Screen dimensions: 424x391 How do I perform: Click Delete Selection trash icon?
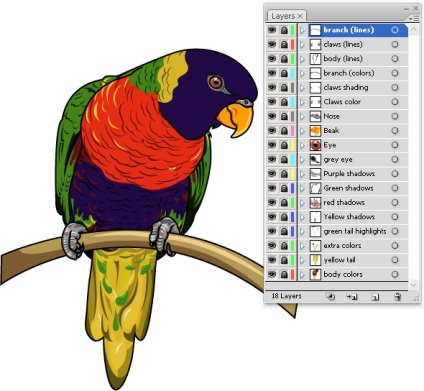[397, 297]
